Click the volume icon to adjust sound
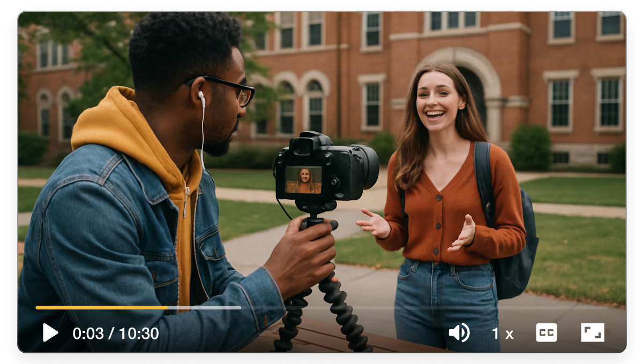Screen dimensions: 643x364 tap(458, 332)
